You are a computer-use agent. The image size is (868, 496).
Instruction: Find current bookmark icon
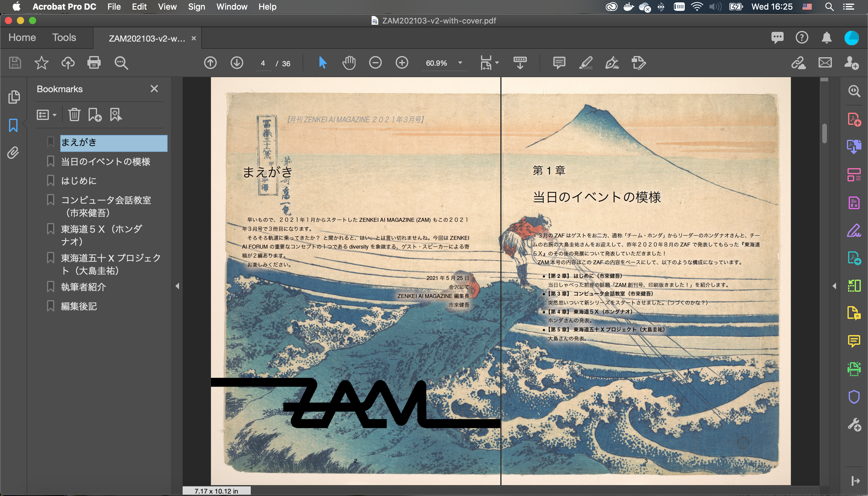[115, 115]
